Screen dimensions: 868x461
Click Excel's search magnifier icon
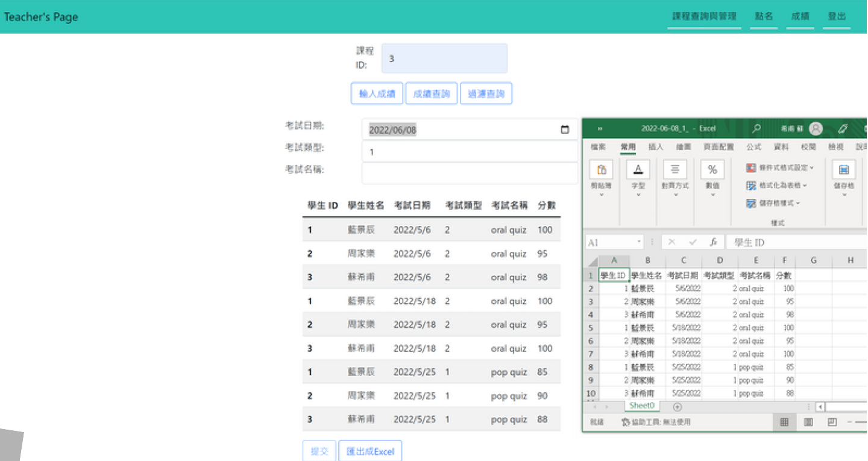pos(756,128)
